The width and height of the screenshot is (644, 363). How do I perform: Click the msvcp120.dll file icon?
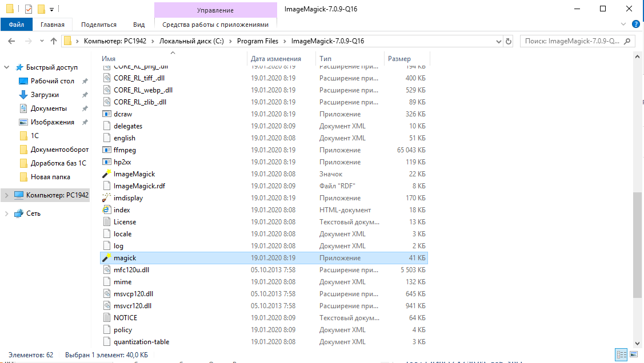coord(106,294)
